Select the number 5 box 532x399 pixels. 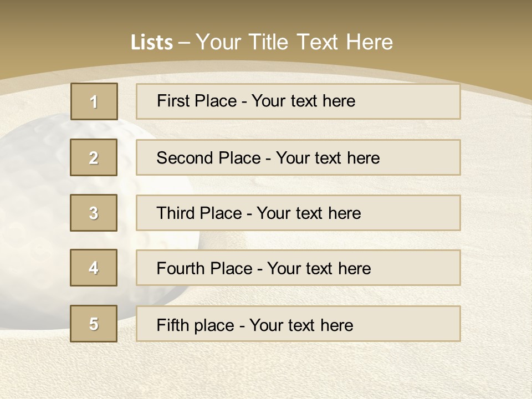(x=94, y=323)
